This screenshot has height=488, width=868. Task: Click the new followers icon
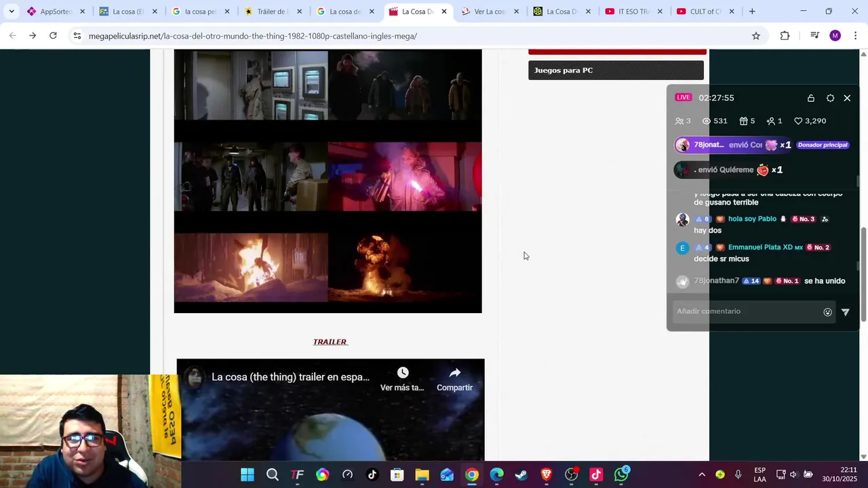[770, 121]
